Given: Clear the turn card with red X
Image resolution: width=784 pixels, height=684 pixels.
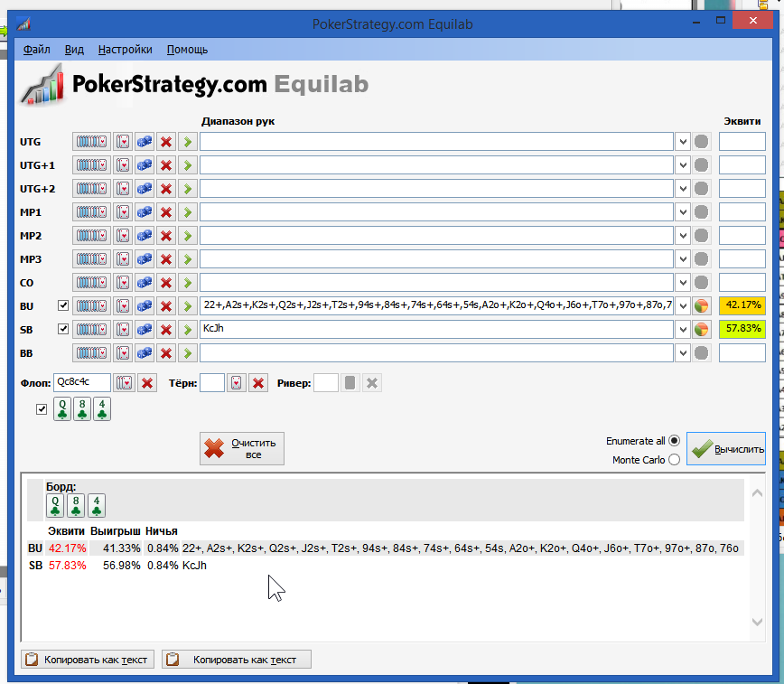Looking at the screenshot, I should [258, 383].
